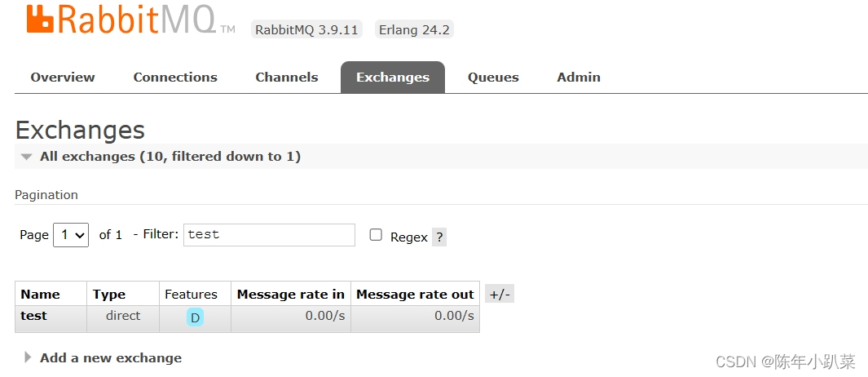Viewport: 868px width, 377px height.
Task: Go to the Channels tab
Action: [286, 77]
